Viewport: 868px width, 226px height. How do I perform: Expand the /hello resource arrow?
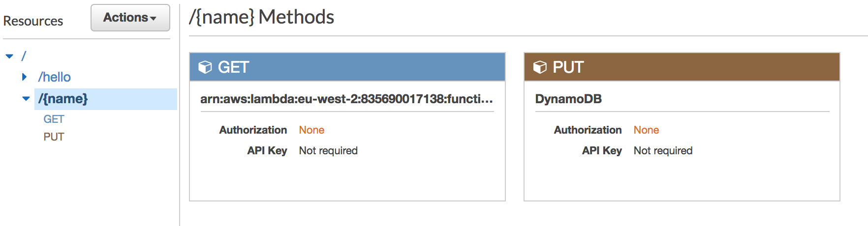pos(24,77)
